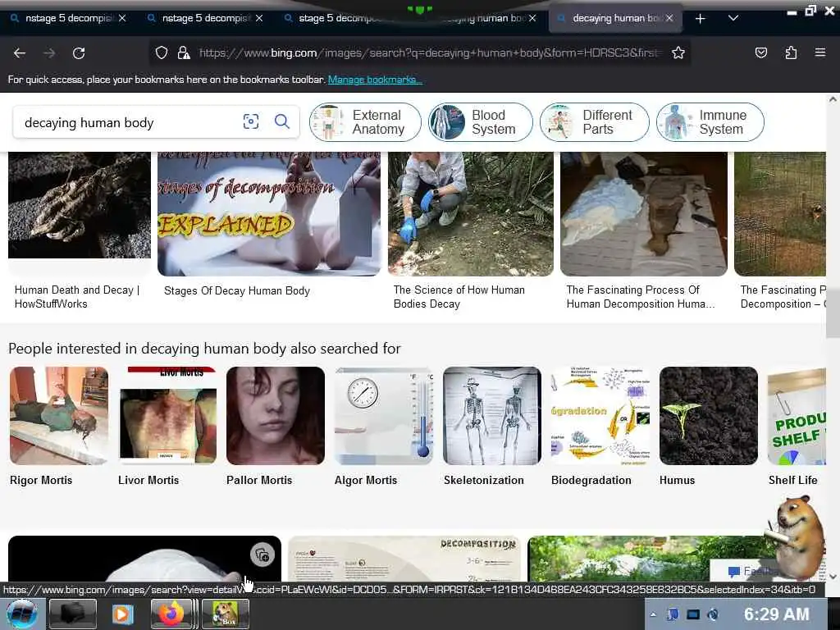Screen dimensions: 840x630
Task: Expand the list all tabs chevron
Action: pos(733,18)
